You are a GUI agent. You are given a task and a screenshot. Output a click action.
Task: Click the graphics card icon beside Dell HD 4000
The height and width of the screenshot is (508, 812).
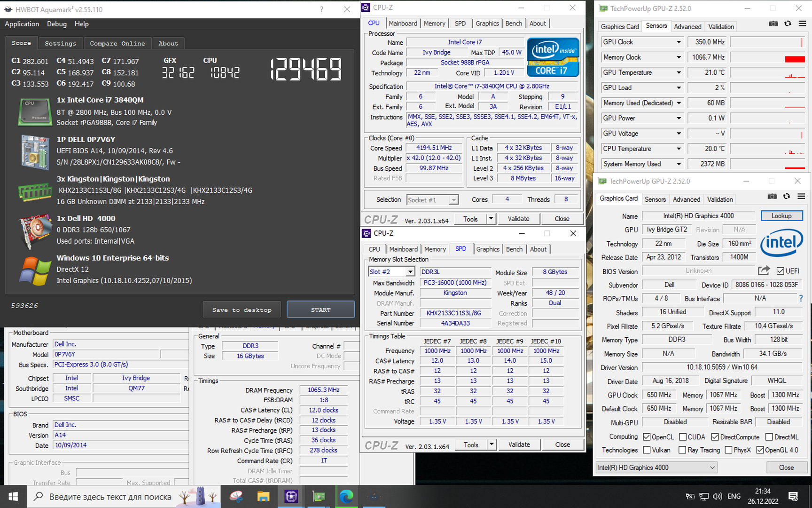pos(35,231)
